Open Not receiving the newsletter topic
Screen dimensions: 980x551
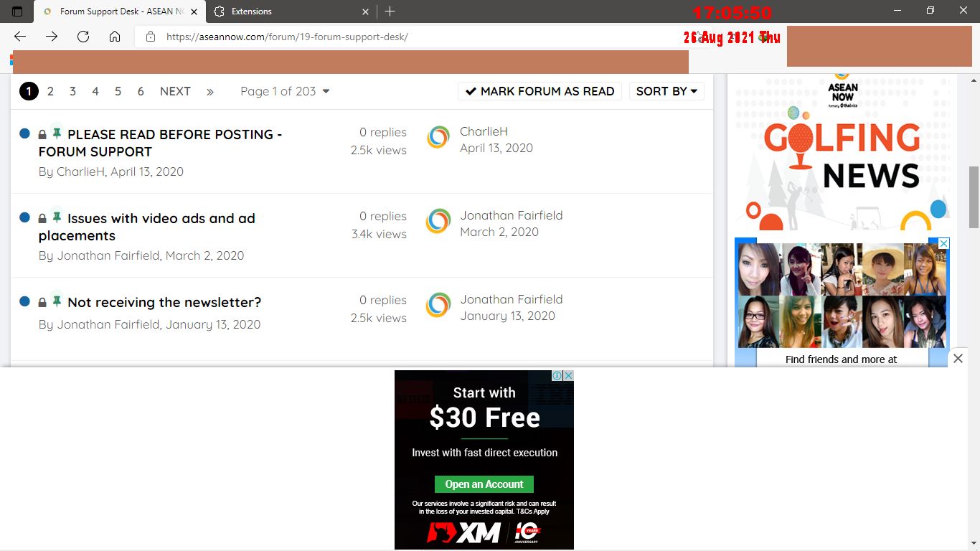tap(164, 302)
